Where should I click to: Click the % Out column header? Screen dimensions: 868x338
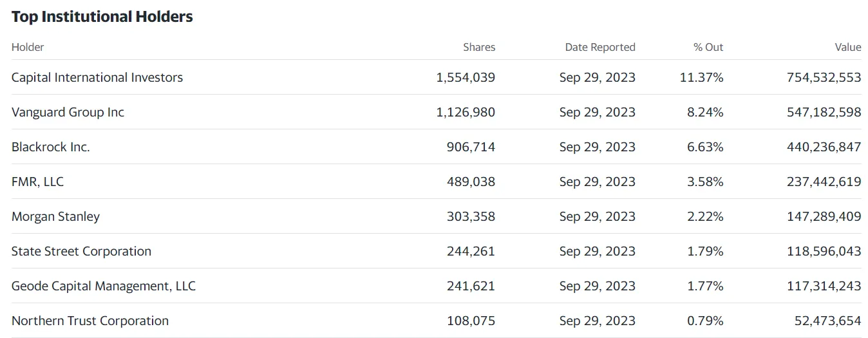coord(708,47)
